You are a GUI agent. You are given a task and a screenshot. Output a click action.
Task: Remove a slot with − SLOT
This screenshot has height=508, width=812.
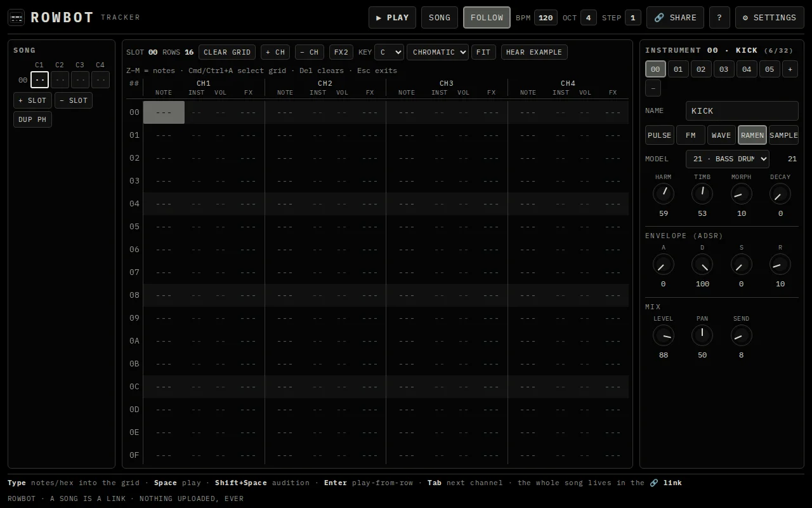74,100
